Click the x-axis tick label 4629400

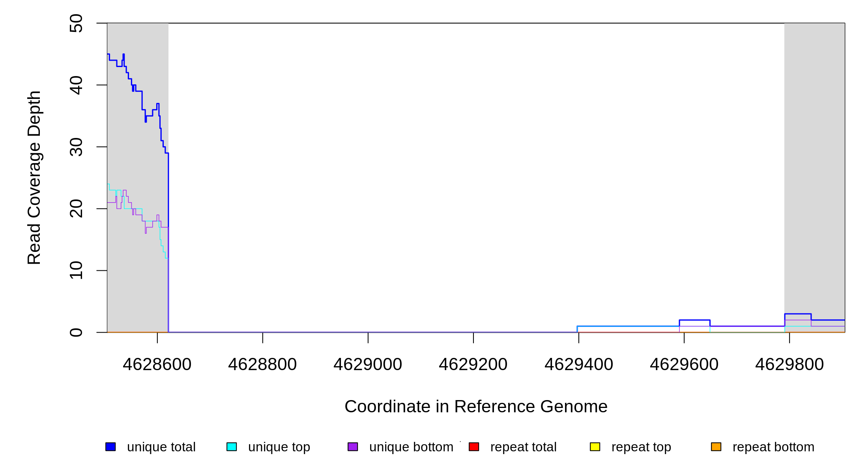pyautogui.click(x=579, y=365)
